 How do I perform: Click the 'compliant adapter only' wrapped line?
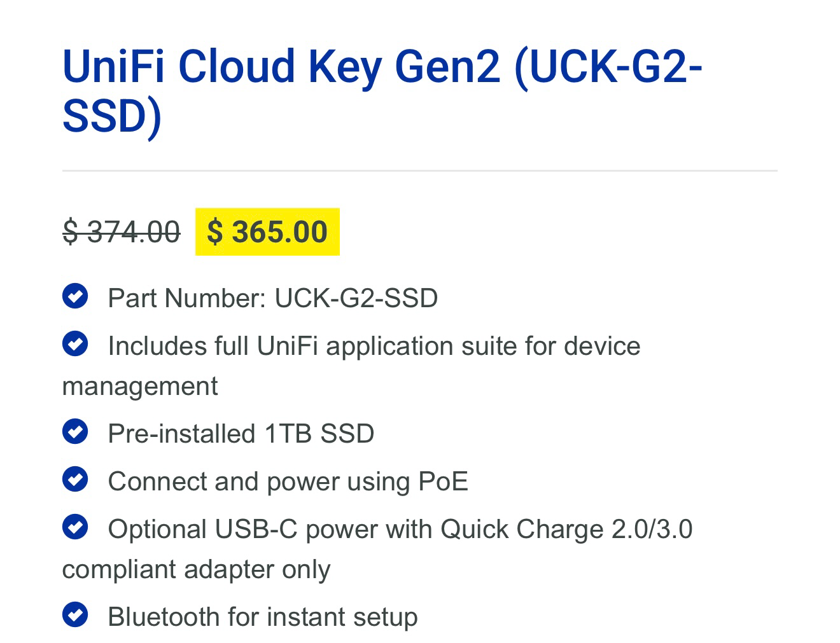tap(196, 569)
